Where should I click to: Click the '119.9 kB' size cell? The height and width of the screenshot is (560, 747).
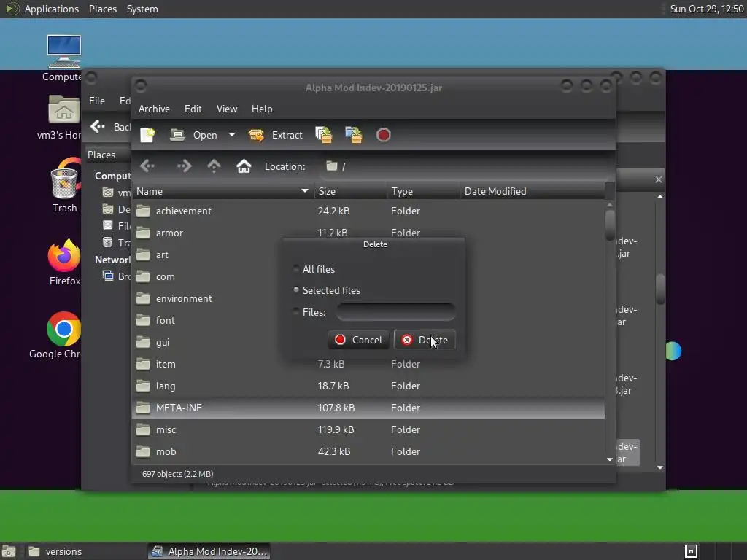tap(336, 430)
